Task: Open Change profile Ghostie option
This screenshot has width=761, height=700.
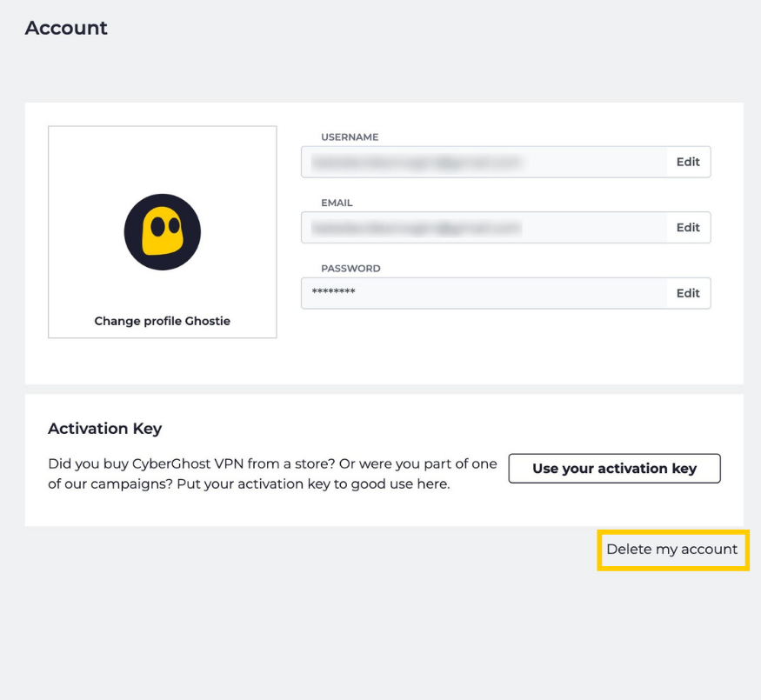Action: click(x=162, y=321)
